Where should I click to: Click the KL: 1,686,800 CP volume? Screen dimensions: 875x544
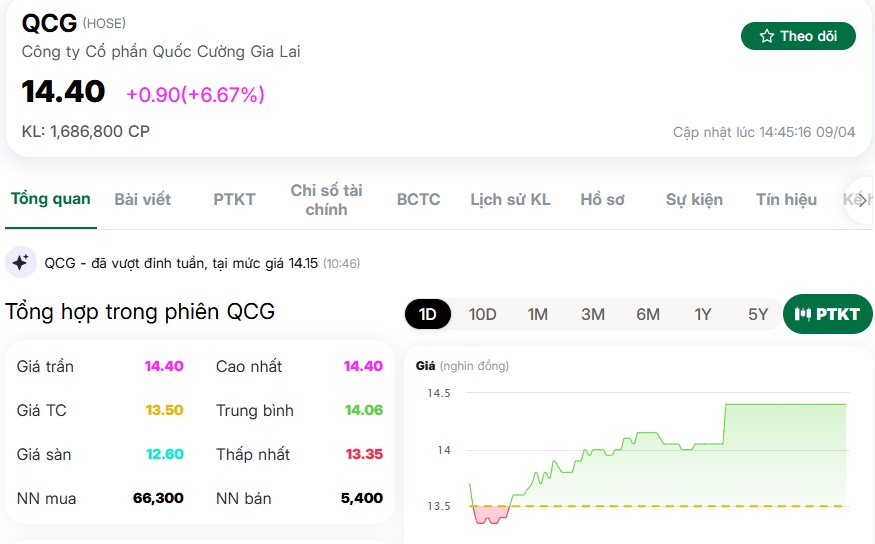(86, 132)
